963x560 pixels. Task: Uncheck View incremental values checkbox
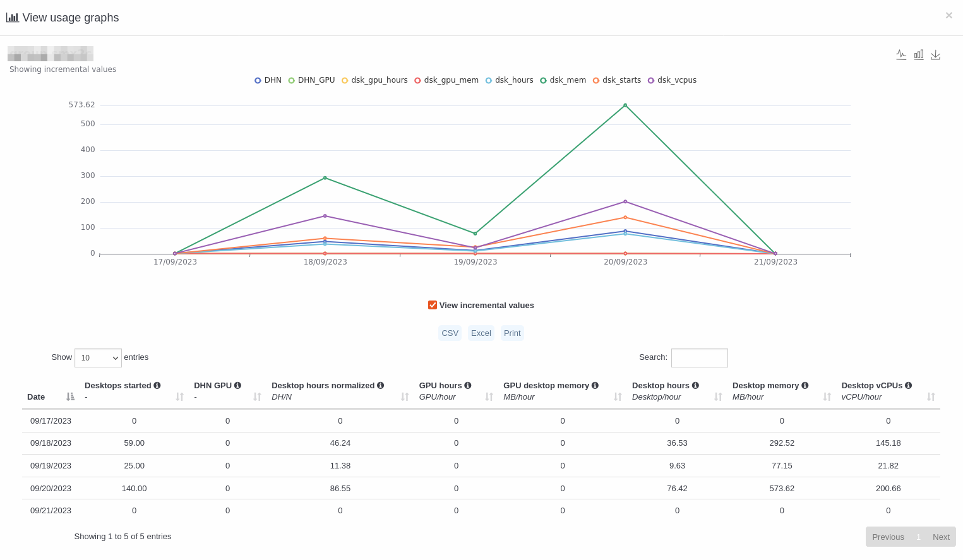[433, 305]
